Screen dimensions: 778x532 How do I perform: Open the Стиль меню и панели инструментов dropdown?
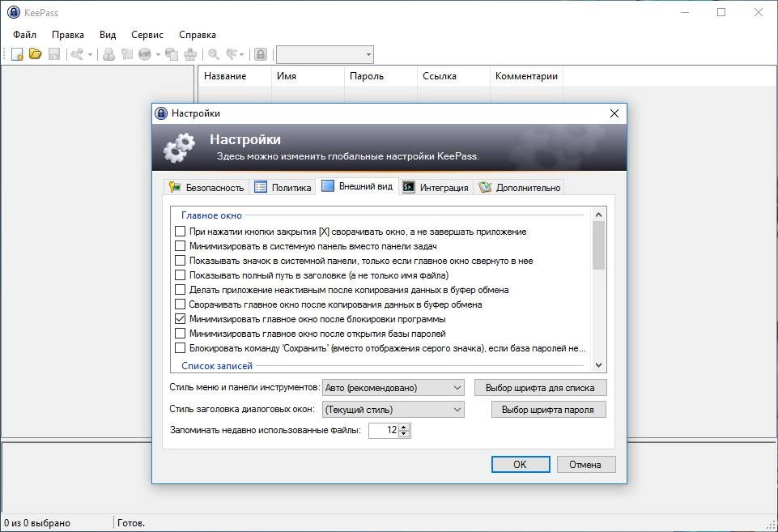pos(393,388)
